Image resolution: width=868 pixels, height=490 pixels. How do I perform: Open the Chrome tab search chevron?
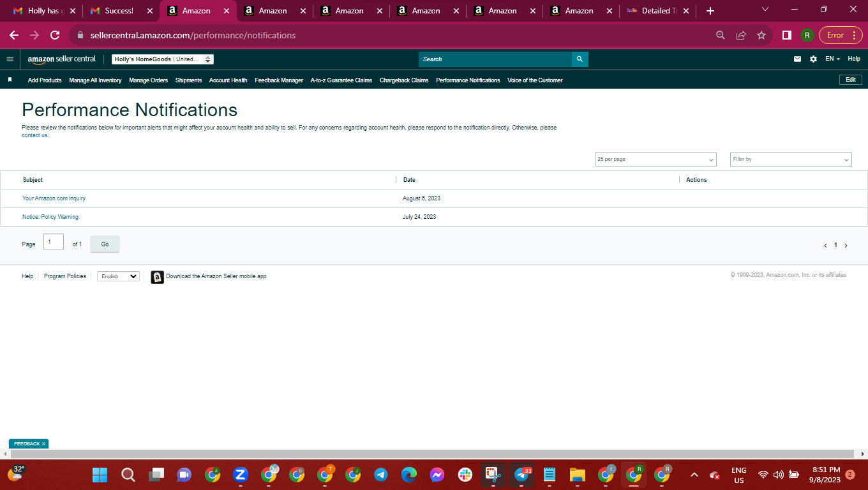pyautogui.click(x=765, y=10)
